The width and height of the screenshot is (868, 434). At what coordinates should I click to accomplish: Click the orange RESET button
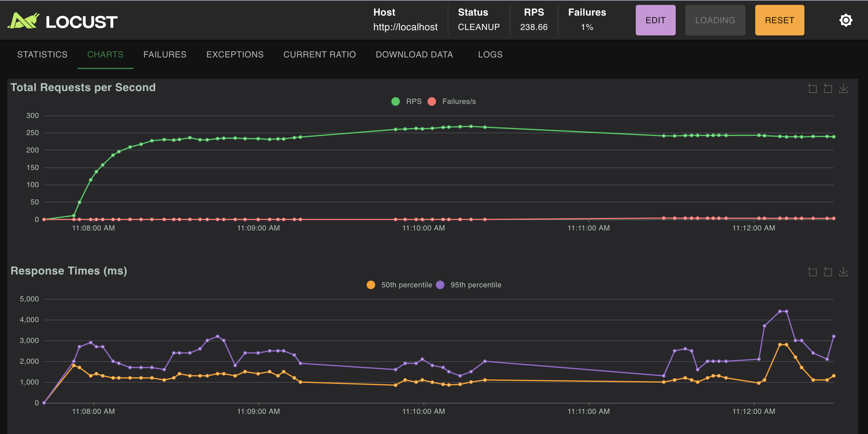click(x=779, y=20)
